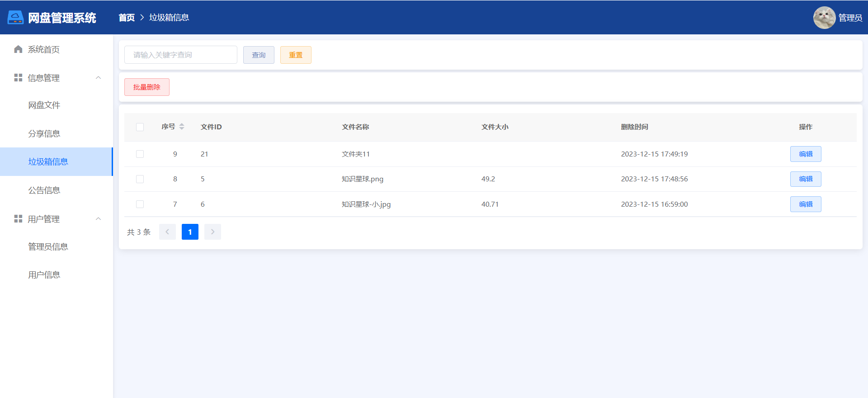Edit the 知识星球-小.jpg row
Viewport: 868px width, 398px height.
pos(806,204)
